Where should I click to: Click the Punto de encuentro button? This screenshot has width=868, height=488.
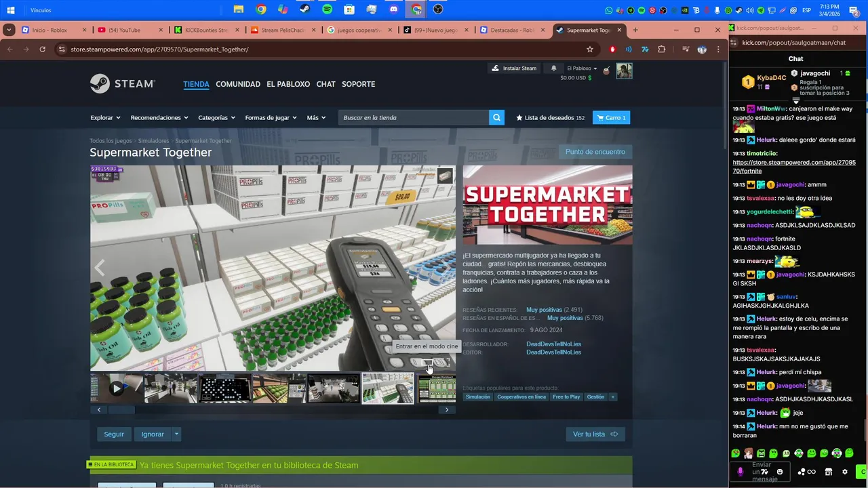pos(595,152)
